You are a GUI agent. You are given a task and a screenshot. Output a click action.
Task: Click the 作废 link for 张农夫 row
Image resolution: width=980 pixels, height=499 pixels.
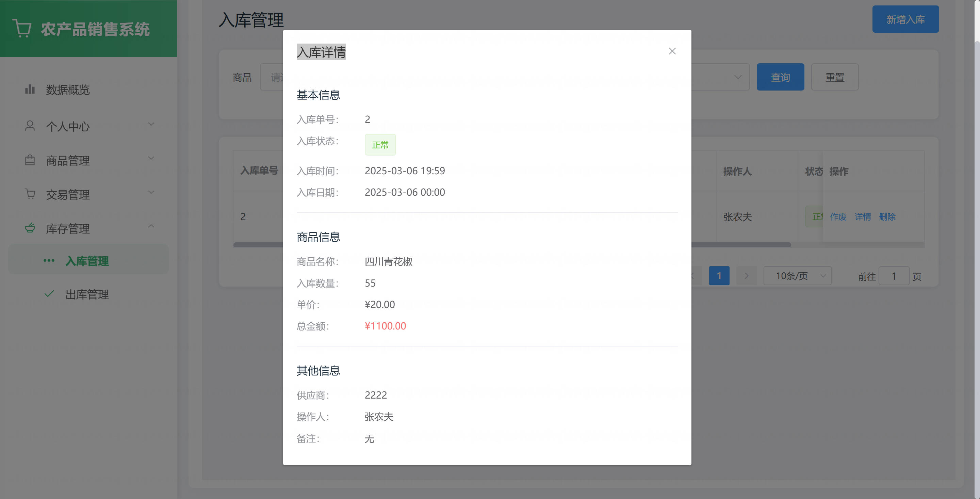[838, 216]
